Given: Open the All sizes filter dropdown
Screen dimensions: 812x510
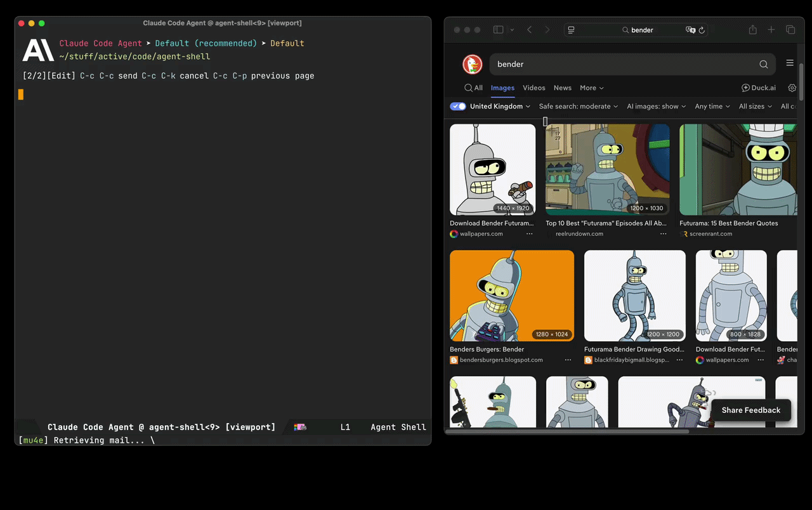Looking at the screenshot, I should pos(755,107).
